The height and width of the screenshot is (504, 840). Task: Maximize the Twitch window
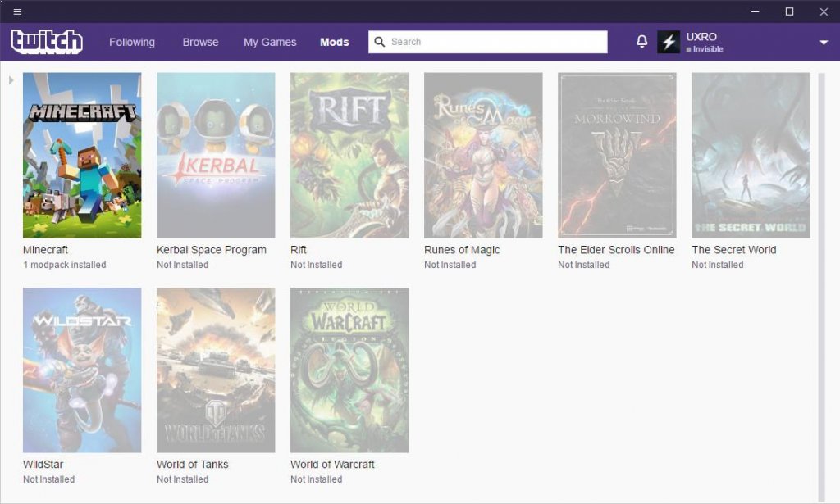[789, 11]
